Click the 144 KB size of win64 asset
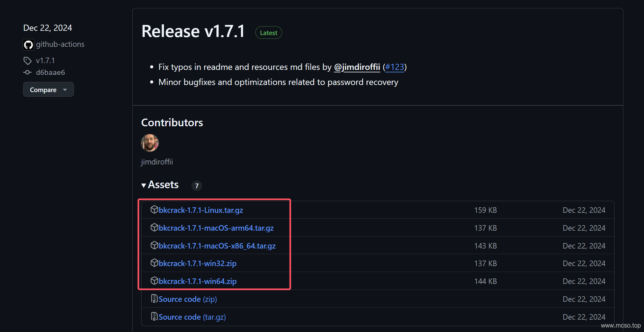 (x=486, y=281)
